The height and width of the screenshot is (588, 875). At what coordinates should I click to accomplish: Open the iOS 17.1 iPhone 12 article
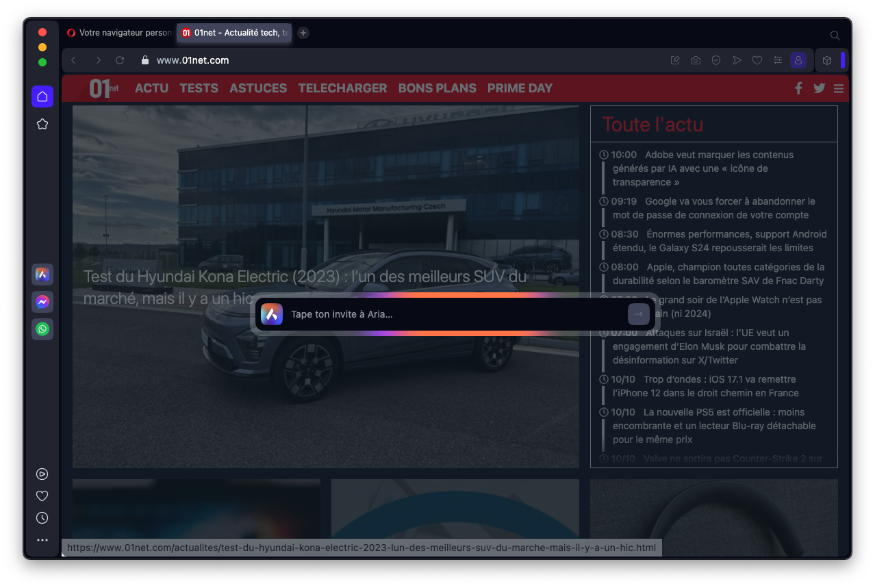706,386
